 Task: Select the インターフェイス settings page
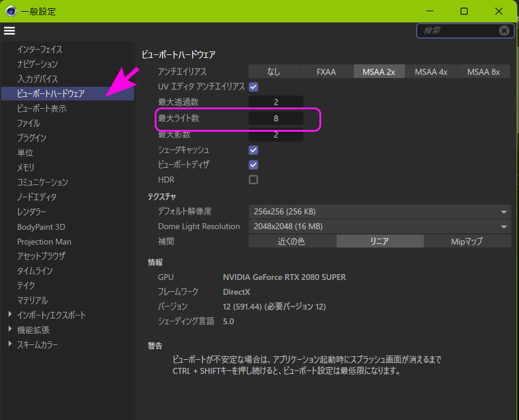click(40, 50)
